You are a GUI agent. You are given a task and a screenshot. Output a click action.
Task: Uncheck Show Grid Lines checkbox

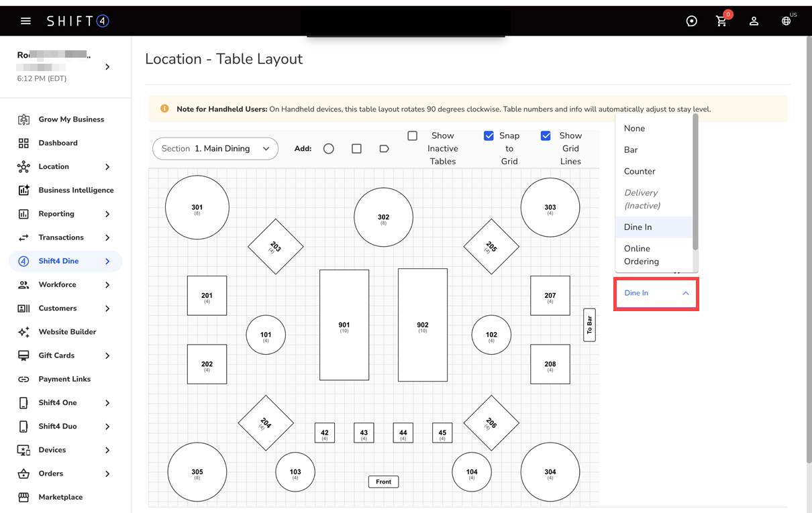546,135
